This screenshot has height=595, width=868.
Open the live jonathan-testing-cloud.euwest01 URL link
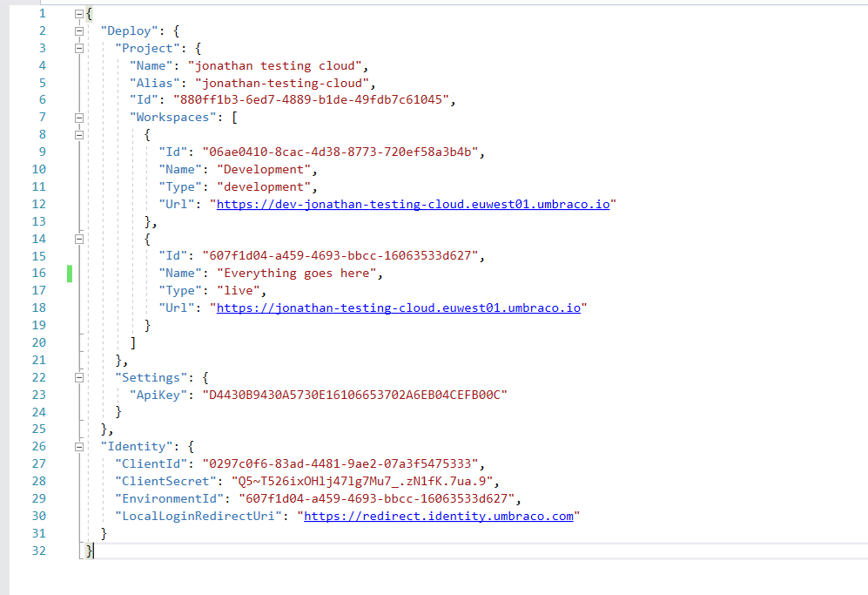[x=399, y=308]
